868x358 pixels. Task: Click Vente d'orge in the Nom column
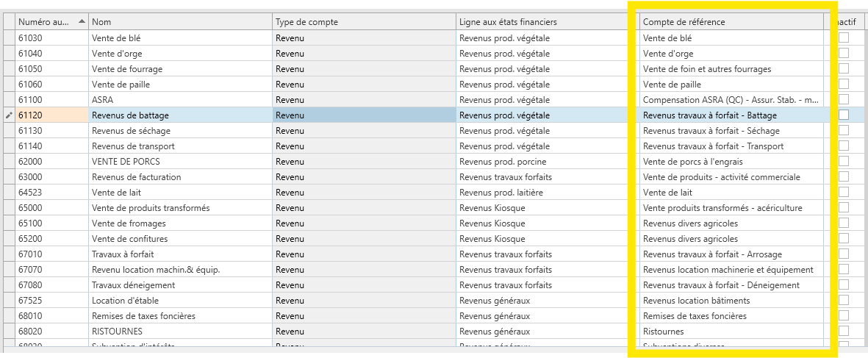click(x=180, y=54)
